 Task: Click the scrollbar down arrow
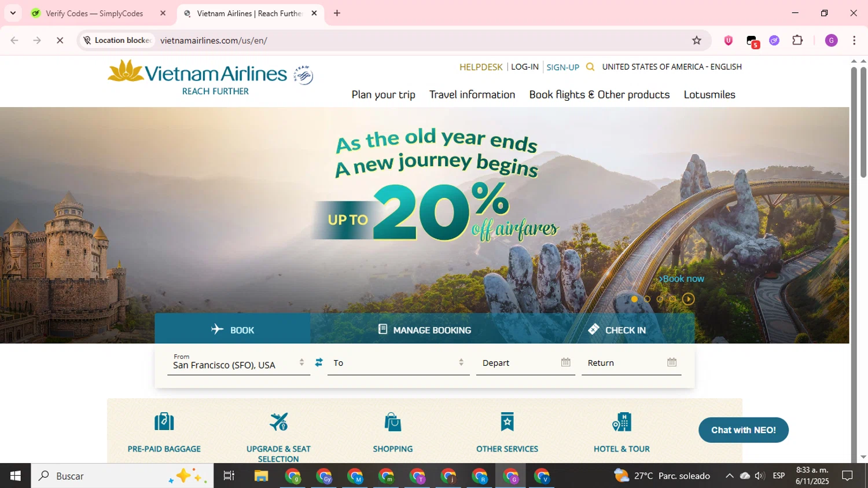[863, 457]
